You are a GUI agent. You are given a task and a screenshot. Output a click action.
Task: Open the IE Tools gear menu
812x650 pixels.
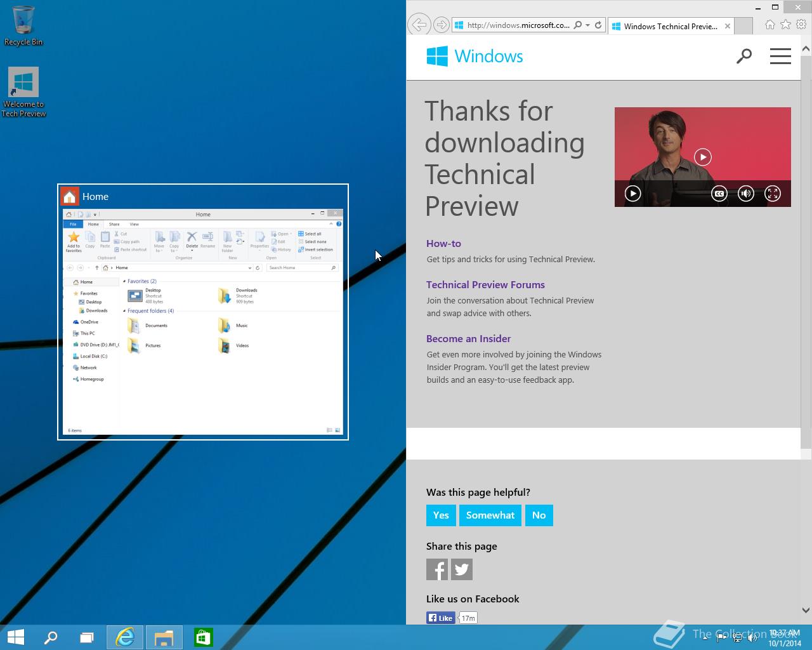click(x=801, y=25)
